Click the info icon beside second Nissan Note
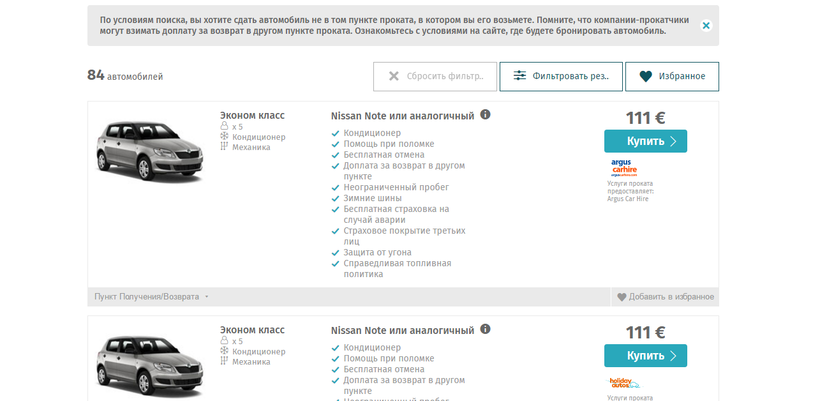 tap(485, 329)
